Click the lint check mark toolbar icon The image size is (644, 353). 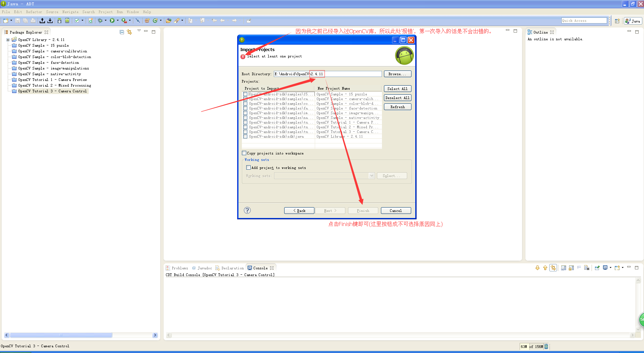click(77, 20)
